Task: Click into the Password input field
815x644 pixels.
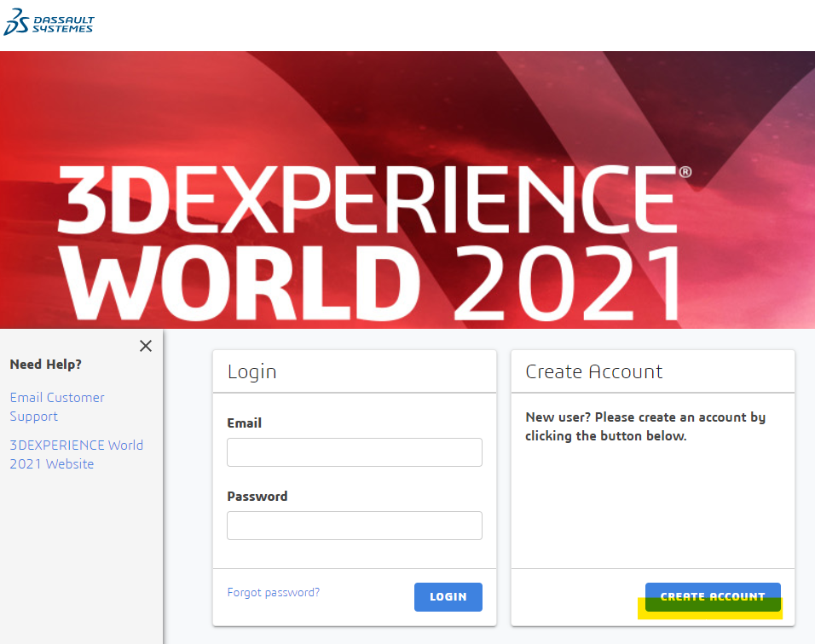Action: point(354,526)
